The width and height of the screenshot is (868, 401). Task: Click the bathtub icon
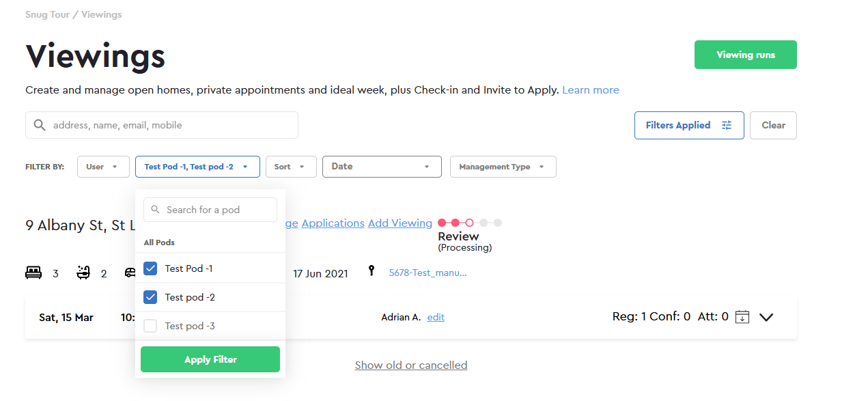[x=83, y=273]
